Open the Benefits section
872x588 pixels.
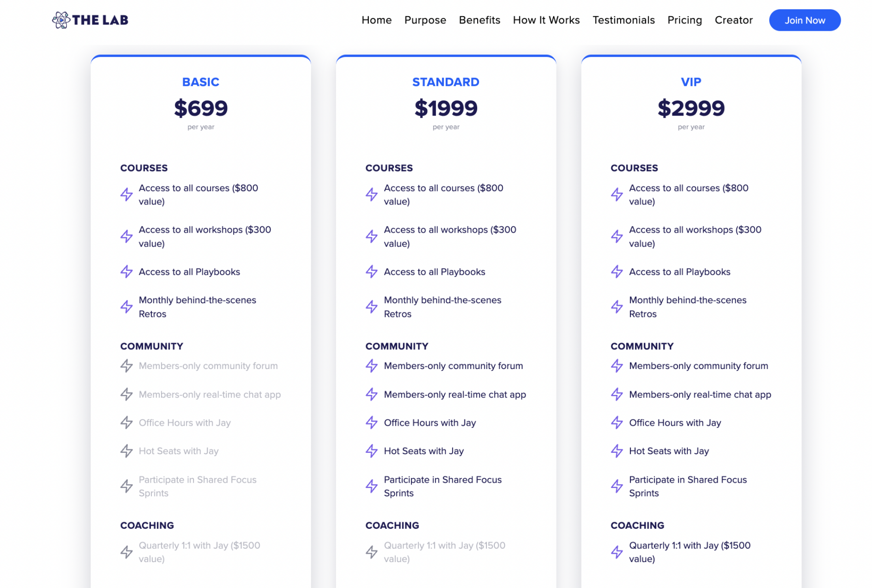coord(479,20)
